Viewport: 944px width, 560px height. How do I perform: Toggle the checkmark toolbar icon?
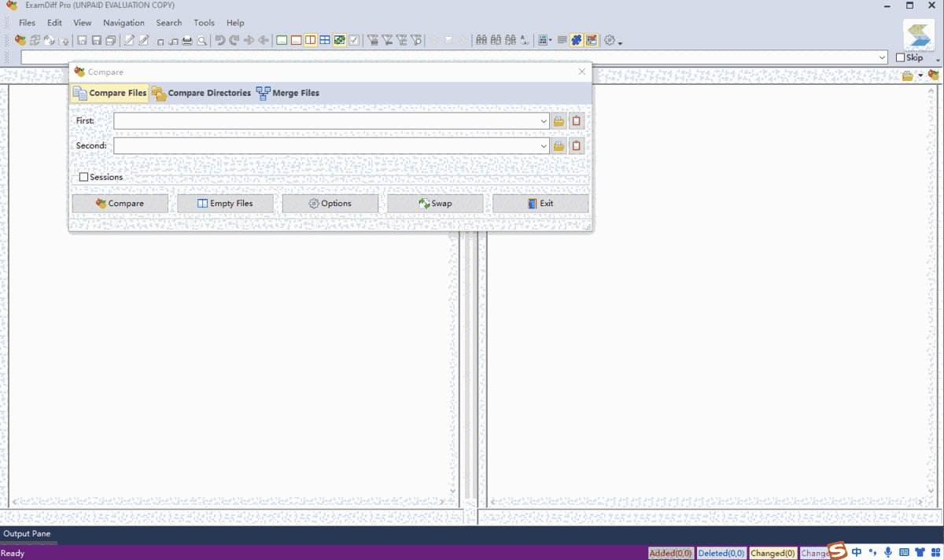pos(354,40)
